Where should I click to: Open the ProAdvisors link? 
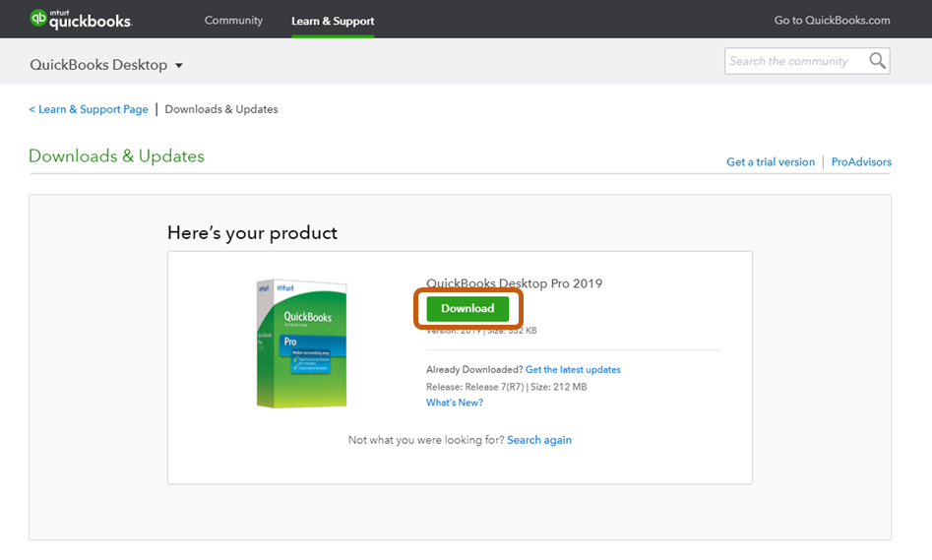coord(861,161)
